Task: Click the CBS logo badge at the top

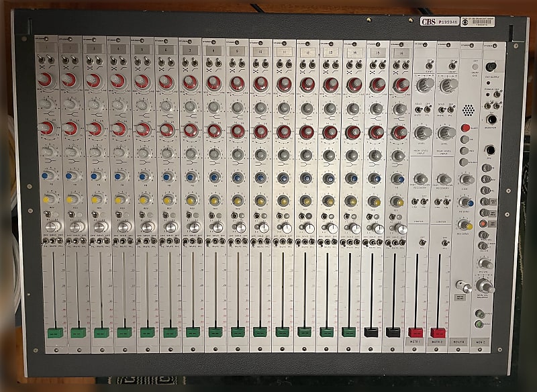Action: (x=429, y=21)
